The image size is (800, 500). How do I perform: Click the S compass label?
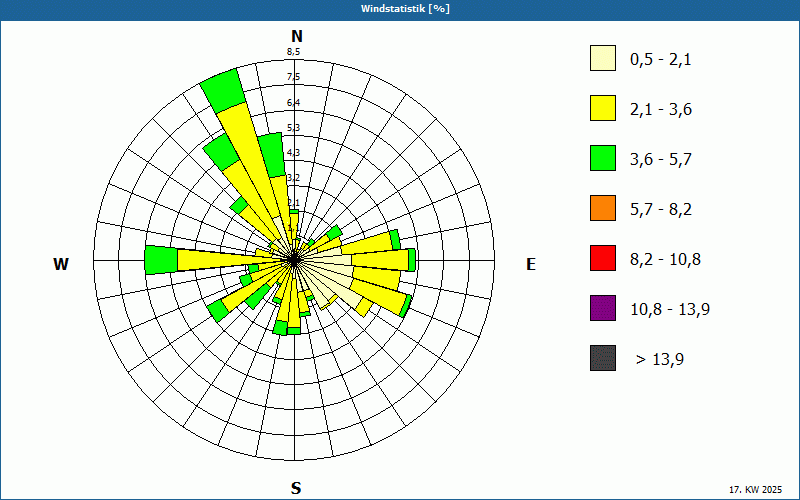tap(296, 488)
